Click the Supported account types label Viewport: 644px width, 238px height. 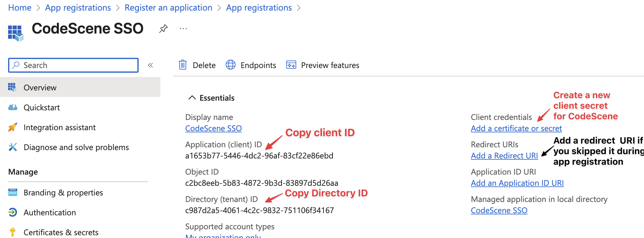click(230, 227)
